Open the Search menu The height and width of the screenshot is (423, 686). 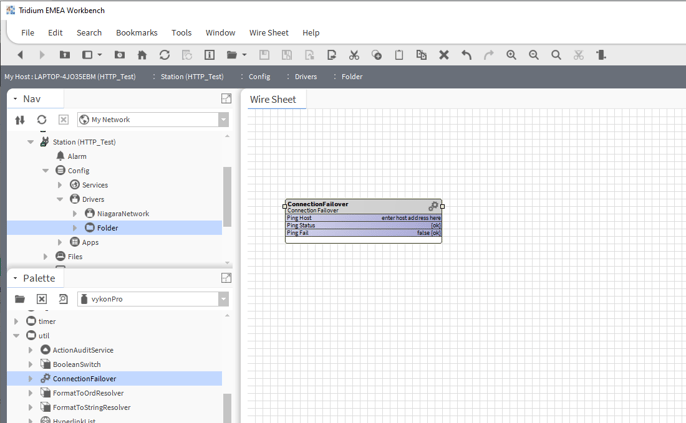pos(89,33)
